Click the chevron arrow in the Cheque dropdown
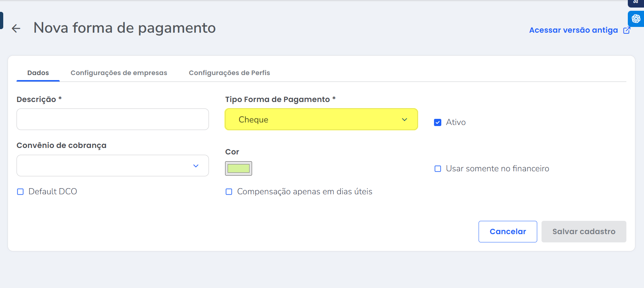The height and width of the screenshot is (288, 644). [405, 120]
